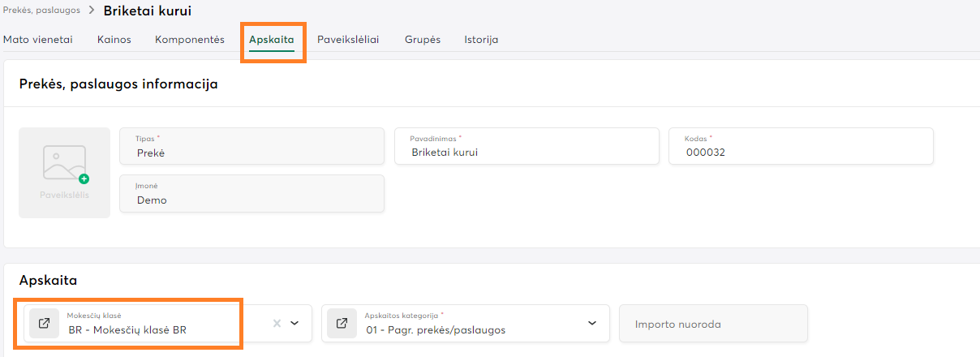Click the Paveikslėlis image placeholder
The height and width of the screenshot is (357, 980).
(64, 172)
